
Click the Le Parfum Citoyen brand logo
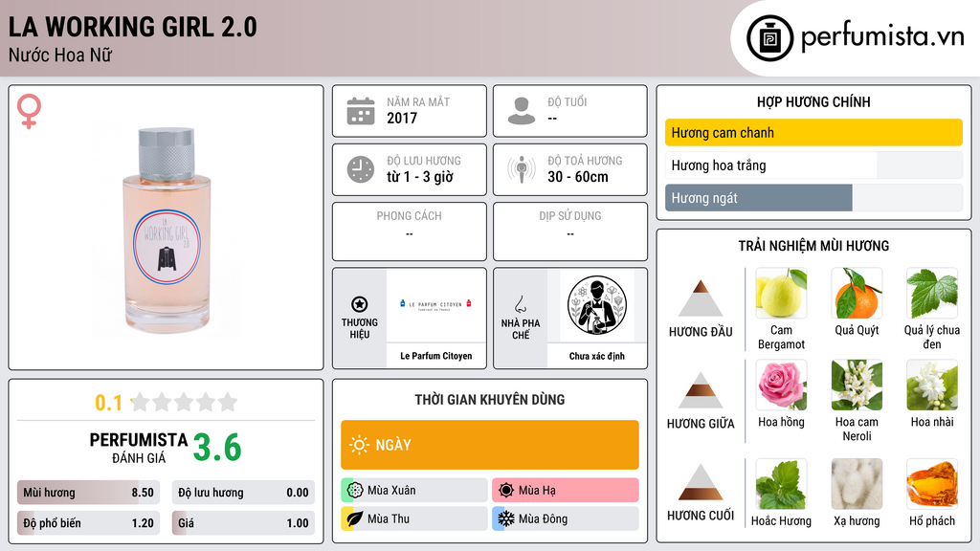435,304
